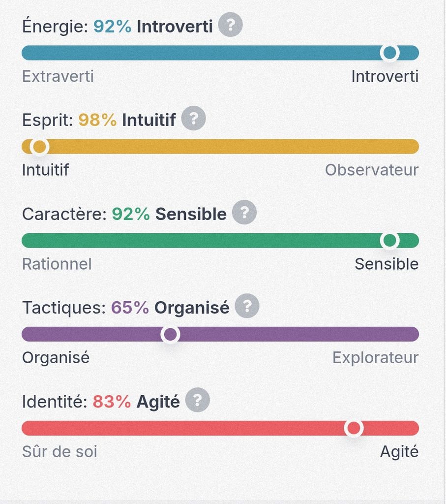
Task: Click the help icon beside Énergie Introverti
Action: coord(230,25)
